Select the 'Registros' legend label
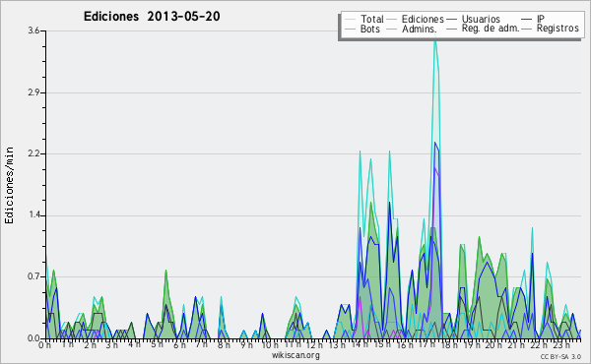591x364 pixels. pyautogui.click(x=558, y=29)
